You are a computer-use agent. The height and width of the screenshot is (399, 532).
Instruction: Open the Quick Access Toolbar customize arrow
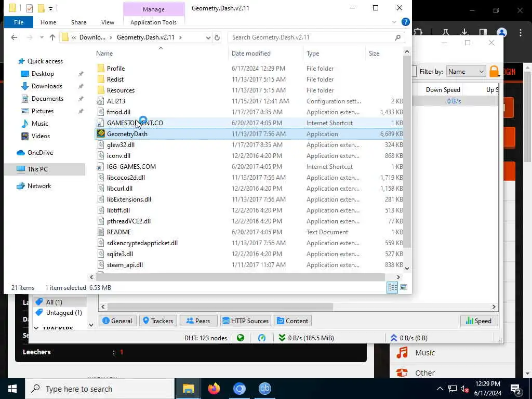[50, 8]
